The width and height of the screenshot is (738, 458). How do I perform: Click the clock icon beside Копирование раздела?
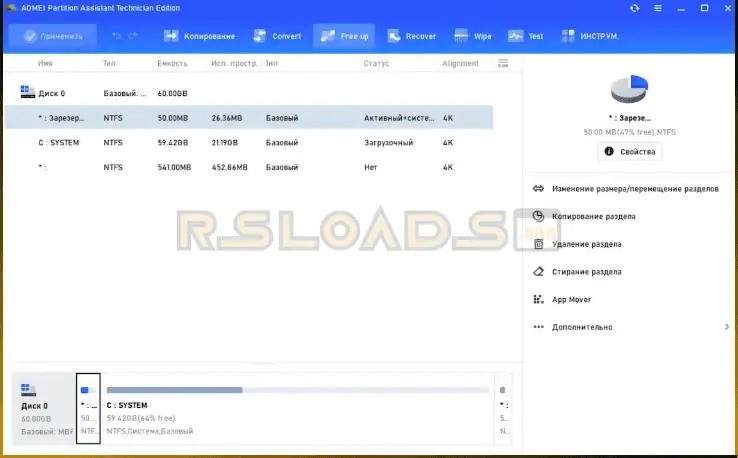(x=538, y=216)
